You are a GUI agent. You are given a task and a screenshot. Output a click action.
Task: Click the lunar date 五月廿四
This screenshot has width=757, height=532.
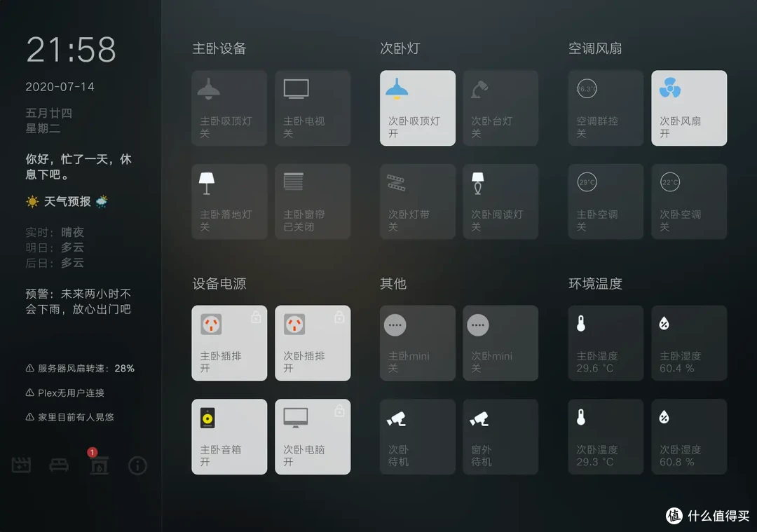click(x=49, y=113)
